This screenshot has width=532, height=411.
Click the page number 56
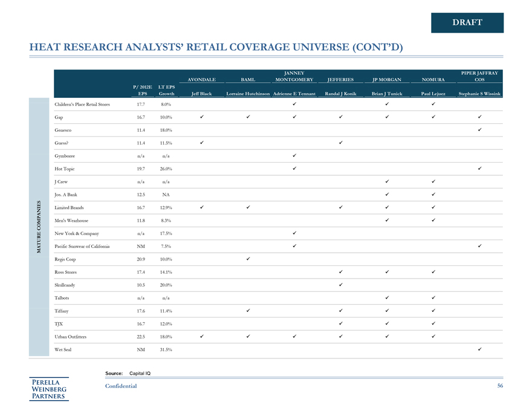[x=500, y=386]
